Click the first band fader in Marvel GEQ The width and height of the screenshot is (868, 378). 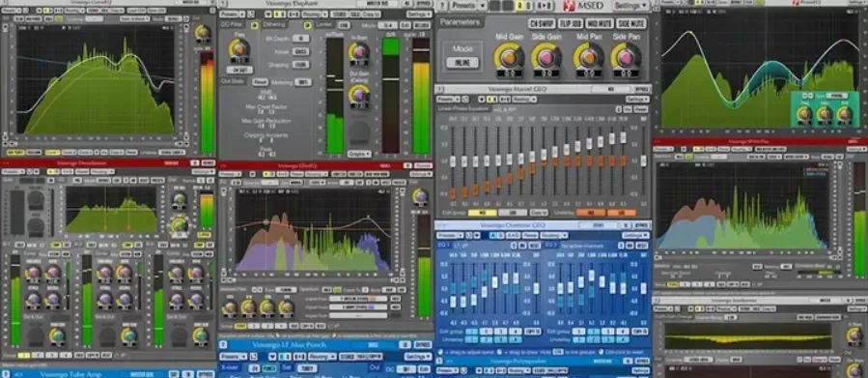(453, 160)
